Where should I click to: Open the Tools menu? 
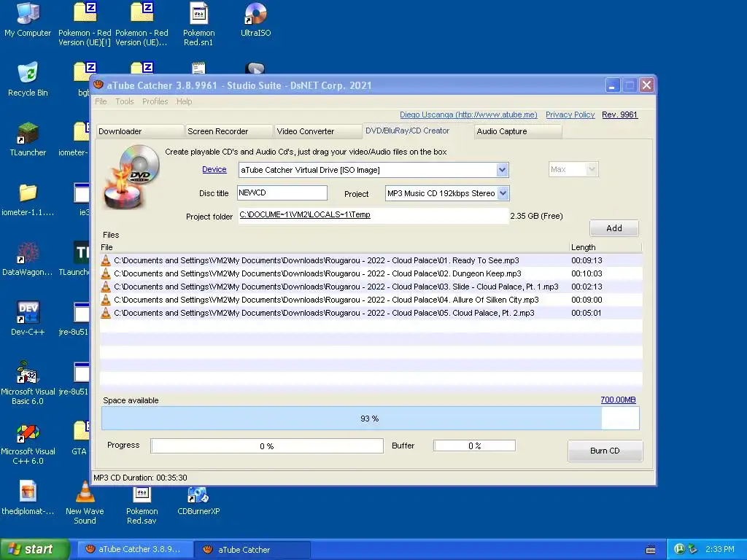(x=124, y=101)
